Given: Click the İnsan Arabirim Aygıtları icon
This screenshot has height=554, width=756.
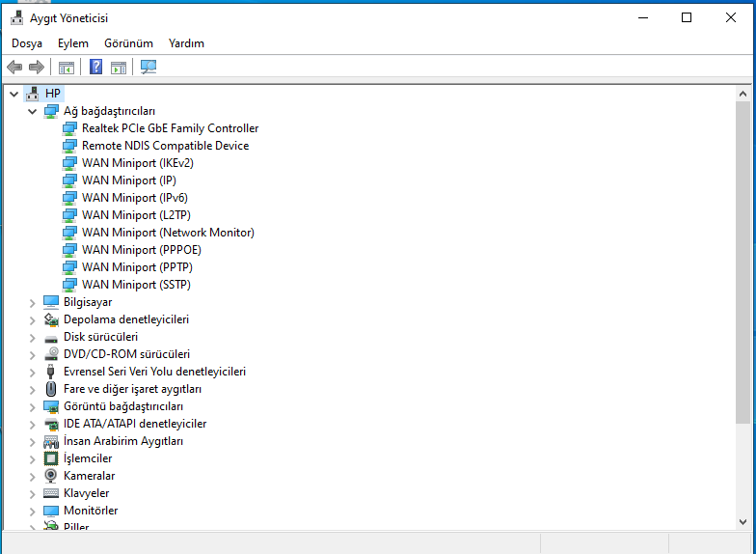Looking at the screenshot, I should (51, 442).
